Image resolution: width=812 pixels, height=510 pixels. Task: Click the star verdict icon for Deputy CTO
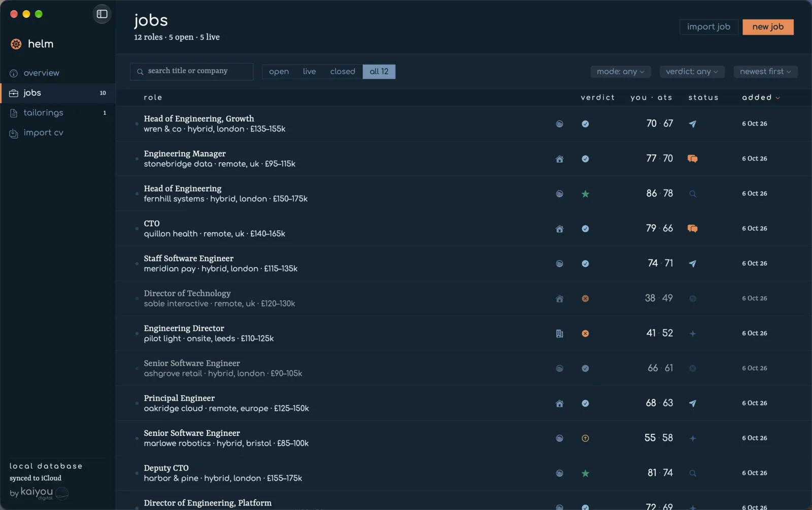[585, 473]
